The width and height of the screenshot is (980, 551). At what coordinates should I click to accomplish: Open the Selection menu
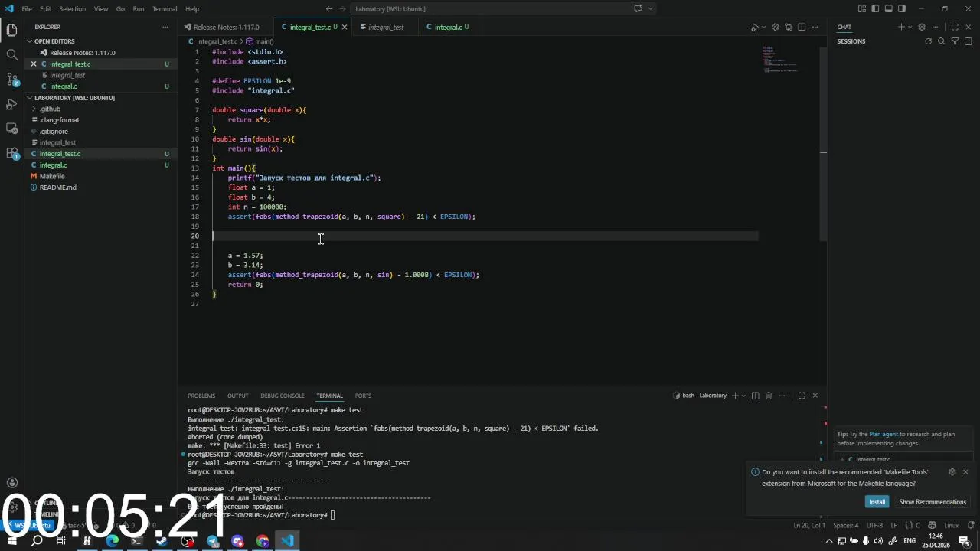pyautogui.click(x=73, y=8)
